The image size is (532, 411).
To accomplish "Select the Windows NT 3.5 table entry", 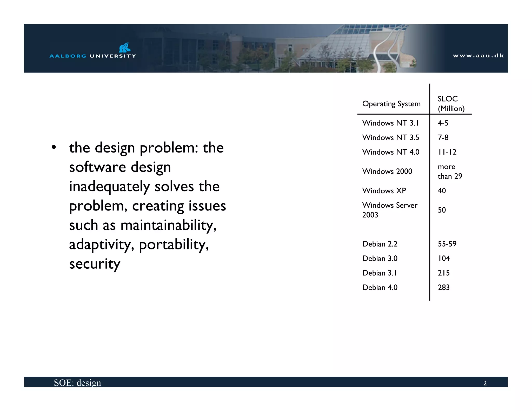I will [390, 137].
